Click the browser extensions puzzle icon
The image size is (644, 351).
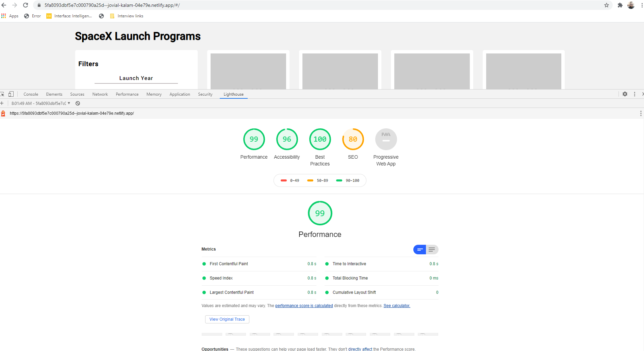coord(620,5)
